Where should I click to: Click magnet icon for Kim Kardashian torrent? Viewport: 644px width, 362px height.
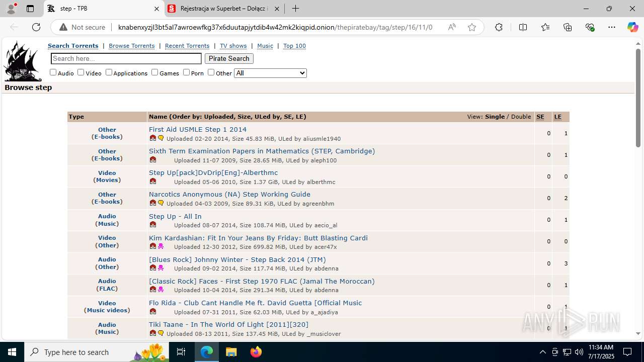tap(153, 246)
